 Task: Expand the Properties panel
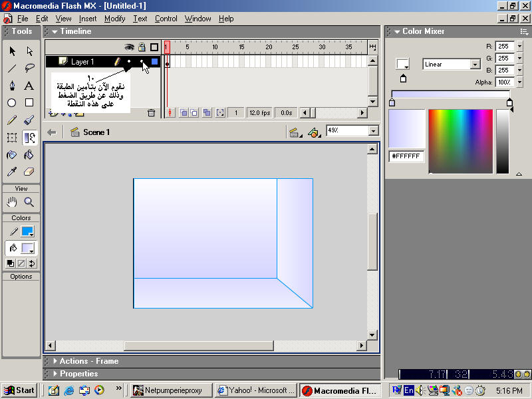(x=55, y=374)
